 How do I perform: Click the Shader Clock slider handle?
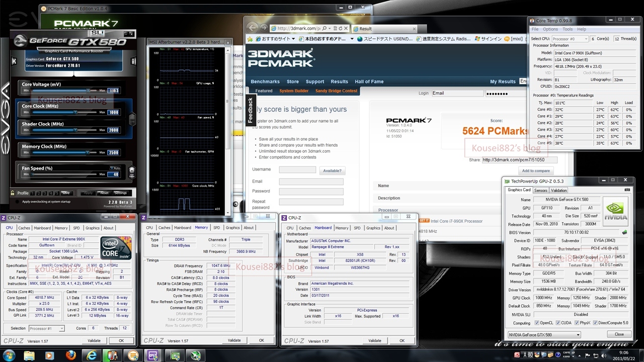[74, 130]
